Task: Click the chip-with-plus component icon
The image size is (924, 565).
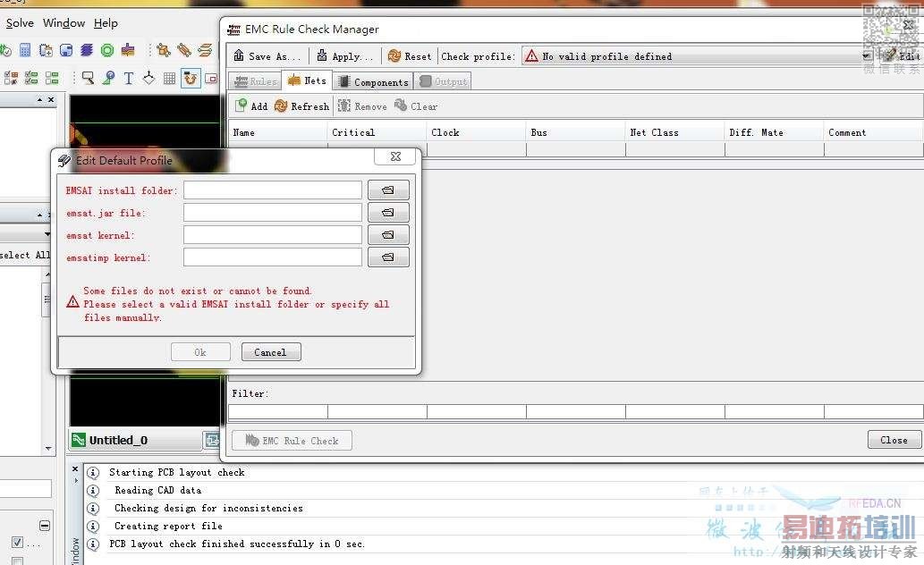Action: click(x=46, y=50)
